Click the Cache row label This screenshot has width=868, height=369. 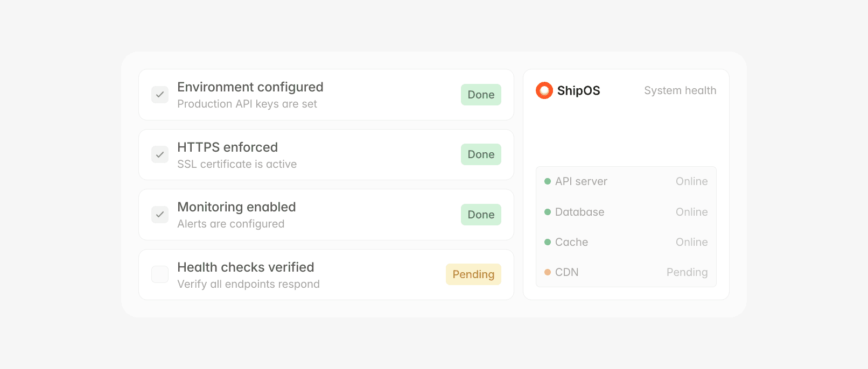(x=571, y=242)
